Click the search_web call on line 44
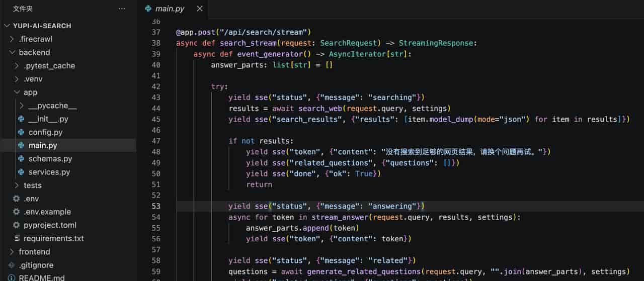 click(320, 109)
